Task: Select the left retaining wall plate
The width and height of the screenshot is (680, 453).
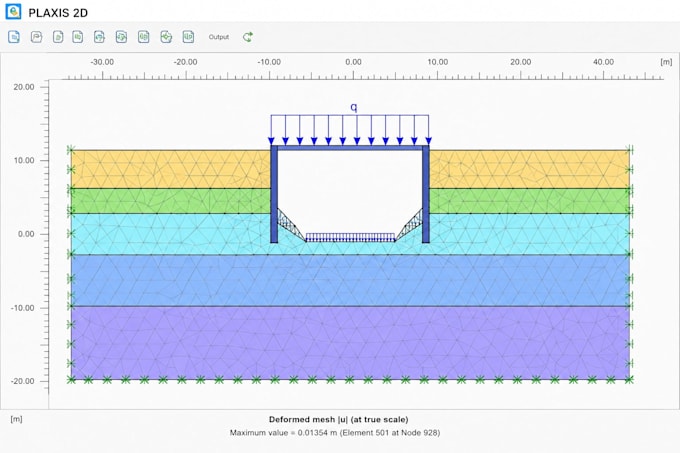Action: pyautogui.click(x=274, y=194)
